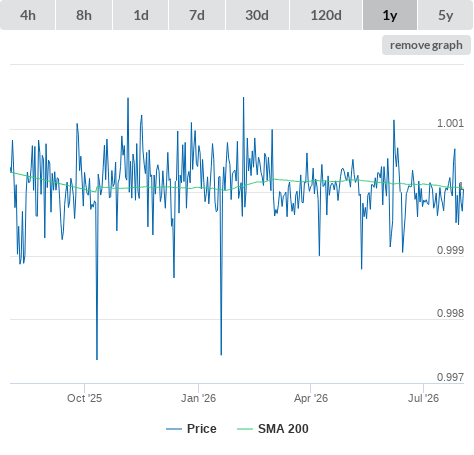The height and width of the screenshot is (455, 474).
Task: Choose the 1d range tab
Action: [x=141, y=15]
